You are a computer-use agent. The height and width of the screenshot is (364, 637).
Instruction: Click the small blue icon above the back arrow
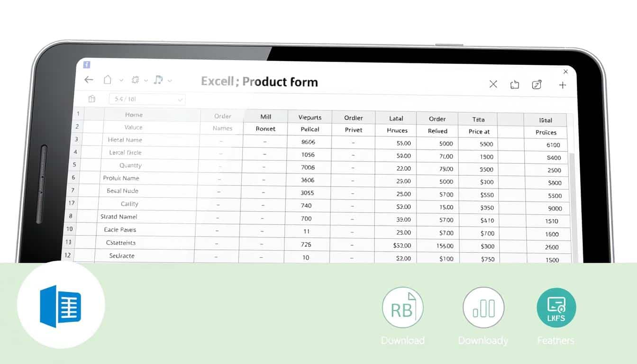click(86, 65)
